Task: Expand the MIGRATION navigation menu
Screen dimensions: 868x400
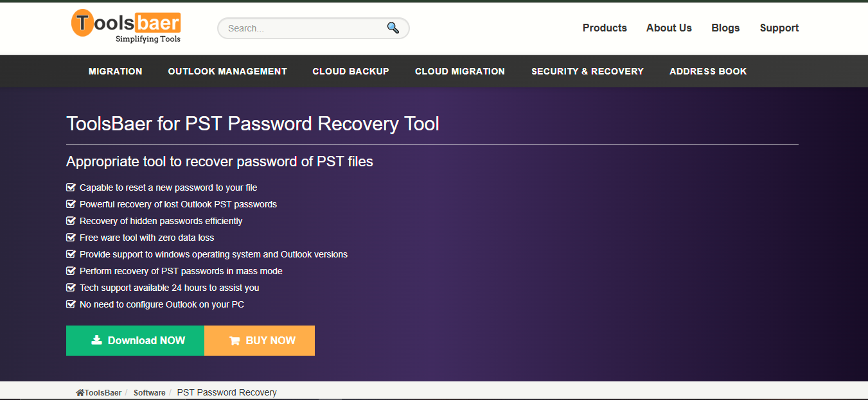Action: [116, 71]
